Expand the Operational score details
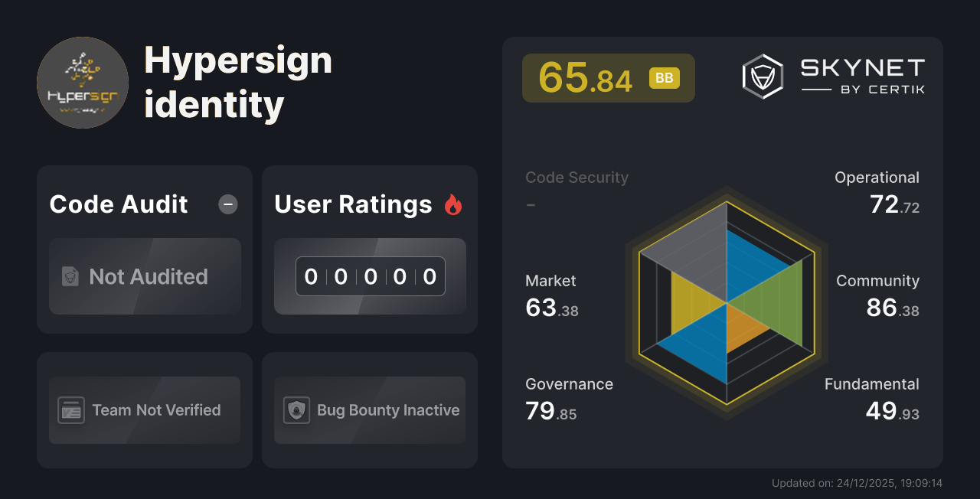The height and width of the screenshot is (499, 980). [x=877, y=190]
